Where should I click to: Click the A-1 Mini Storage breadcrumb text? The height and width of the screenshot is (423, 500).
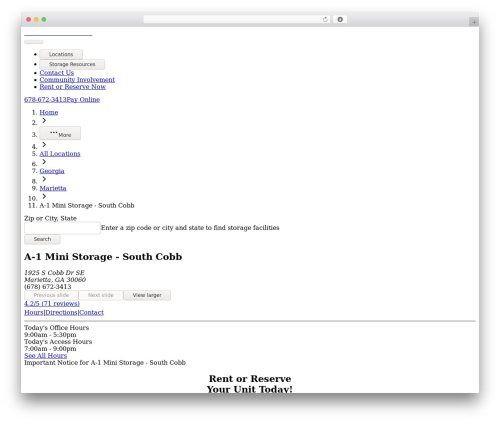pyautogui.click(x=87, y=206)
